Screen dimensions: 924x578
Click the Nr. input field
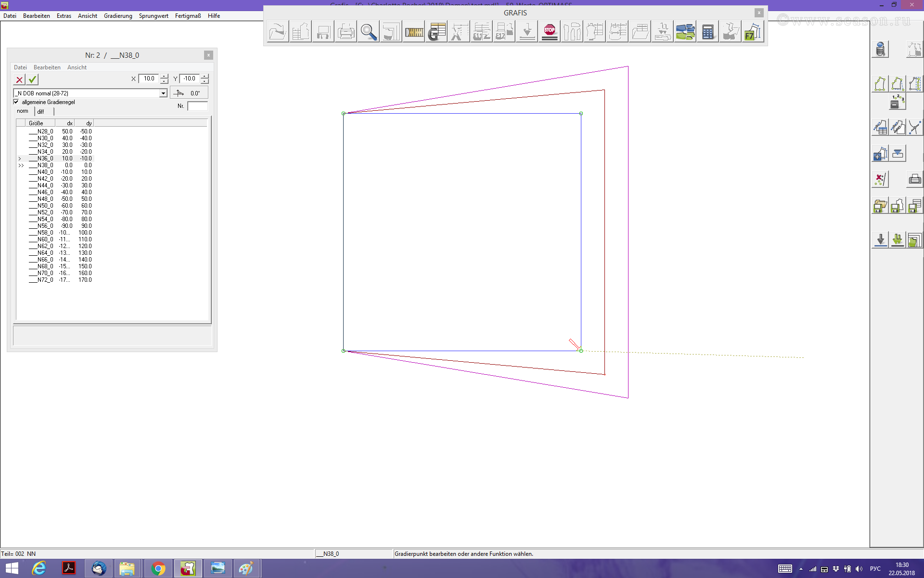click(x=197, y=106)
